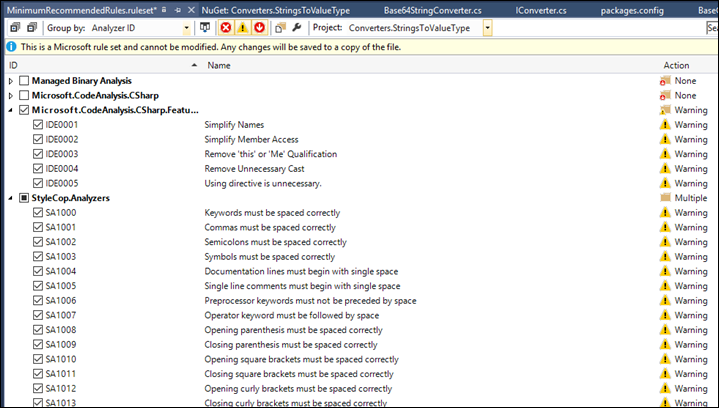
Task: Select 'Operator keyword must be followed by space'
Action: 291,315
